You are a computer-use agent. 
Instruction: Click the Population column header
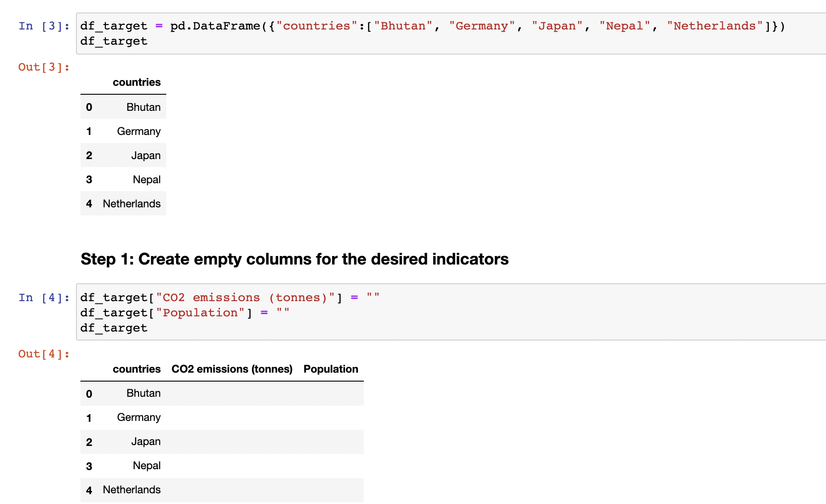(x=331, y=369)
